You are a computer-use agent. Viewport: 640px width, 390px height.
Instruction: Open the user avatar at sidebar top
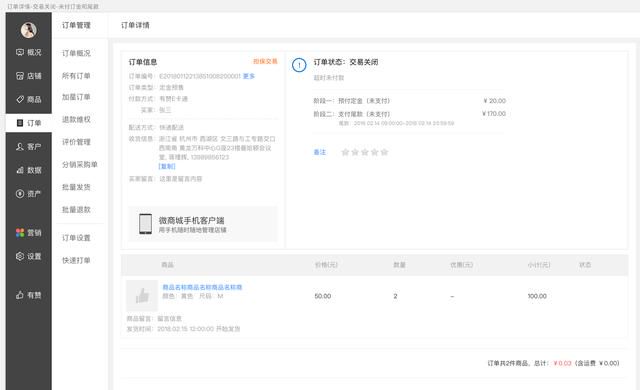29,30
